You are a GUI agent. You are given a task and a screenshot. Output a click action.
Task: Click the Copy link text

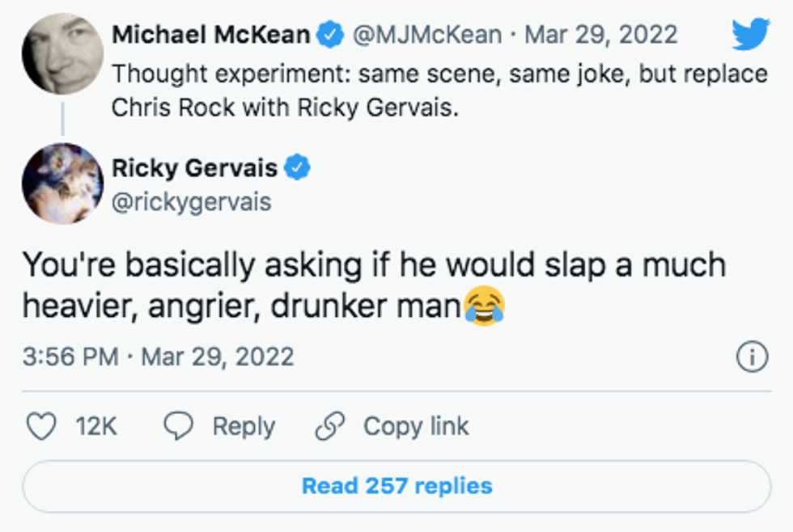[x=416, y=426]
